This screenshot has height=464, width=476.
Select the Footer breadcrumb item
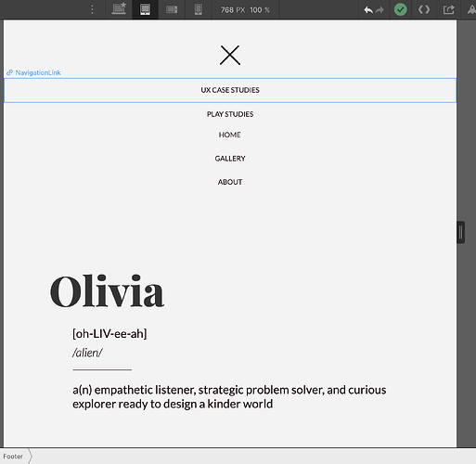pos(13,457)
